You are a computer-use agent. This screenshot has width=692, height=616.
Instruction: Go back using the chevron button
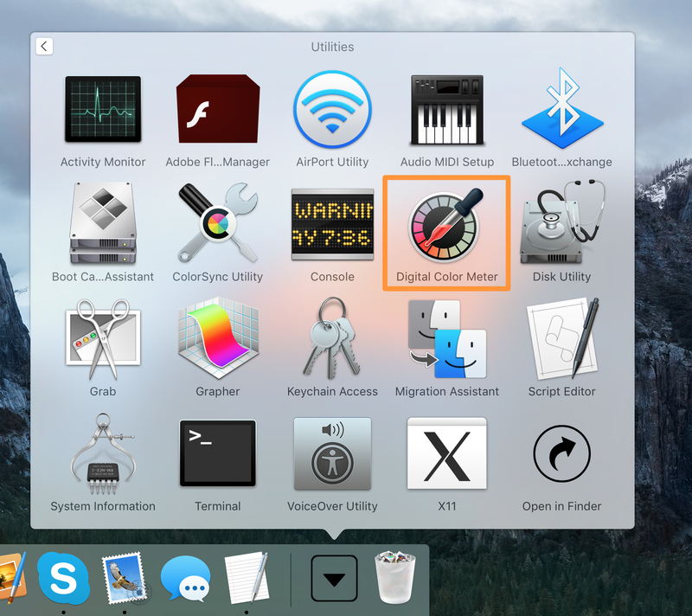(44, 46)
